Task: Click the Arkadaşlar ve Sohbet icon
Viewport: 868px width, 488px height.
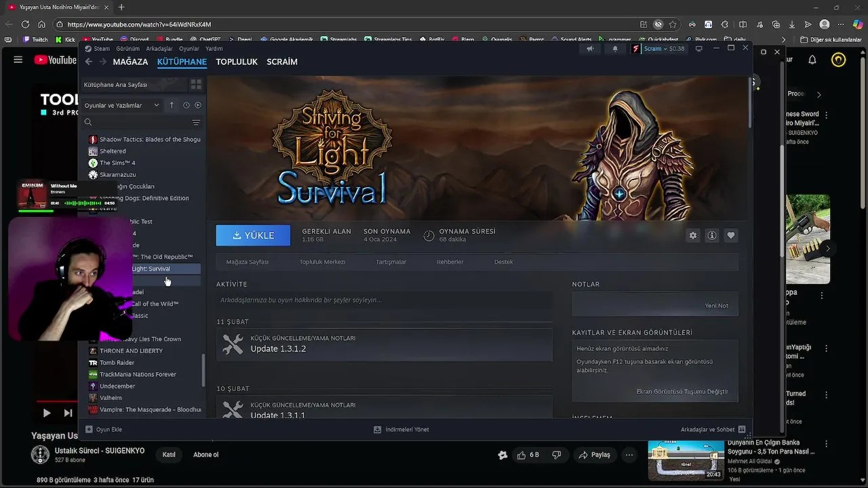Action: click(x=742, y=429)
